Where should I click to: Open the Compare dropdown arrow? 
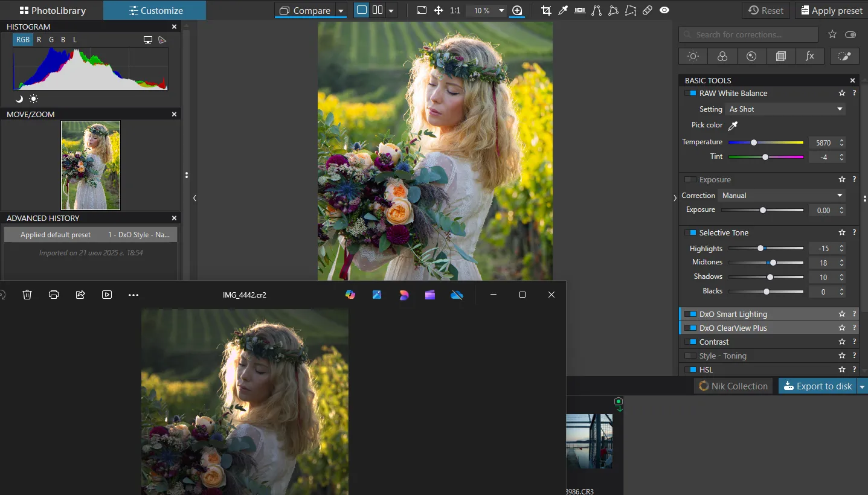[x=341, y=11]
